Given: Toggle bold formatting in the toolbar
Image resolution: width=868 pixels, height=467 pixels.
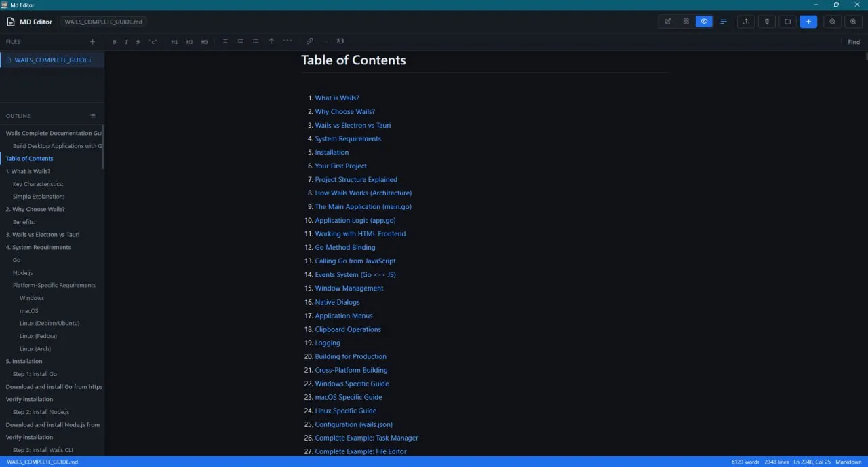Looking at the screenshot, I should pos(115,42).
